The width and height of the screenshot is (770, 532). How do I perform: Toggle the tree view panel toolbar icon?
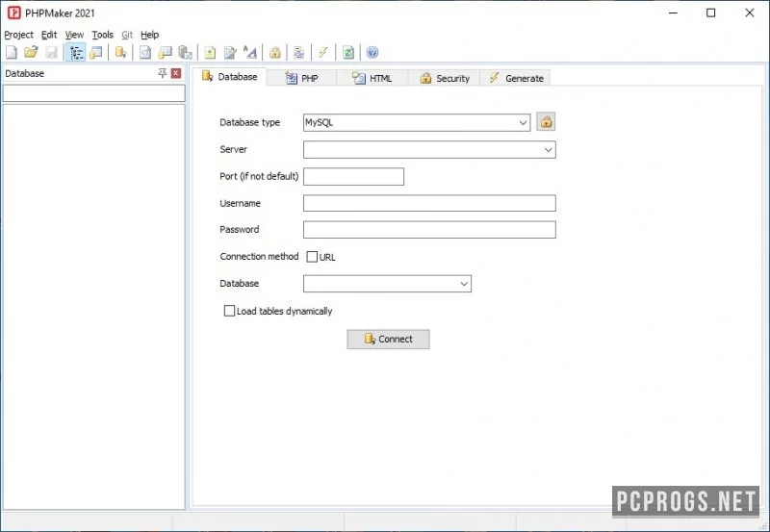(x=76, y=52)
